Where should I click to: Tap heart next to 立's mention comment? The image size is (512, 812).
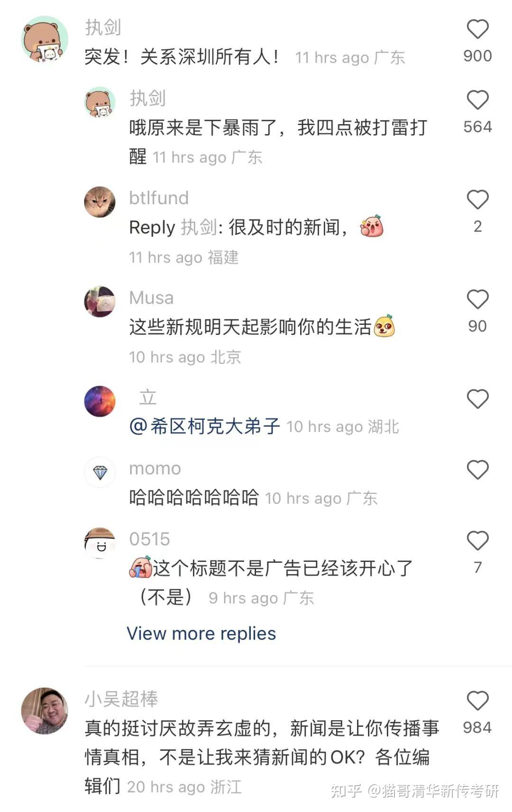point(477,399)
